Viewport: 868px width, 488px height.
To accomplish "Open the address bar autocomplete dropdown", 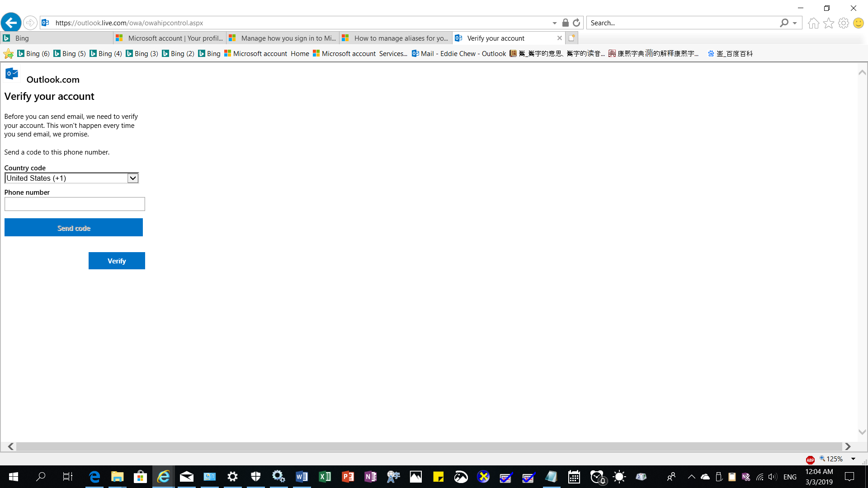I will [554, 23].
